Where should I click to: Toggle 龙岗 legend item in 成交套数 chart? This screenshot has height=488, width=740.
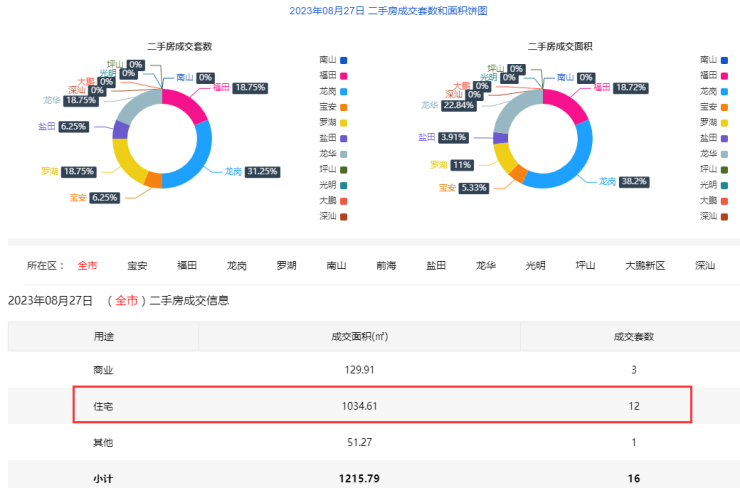click(333, 91)
